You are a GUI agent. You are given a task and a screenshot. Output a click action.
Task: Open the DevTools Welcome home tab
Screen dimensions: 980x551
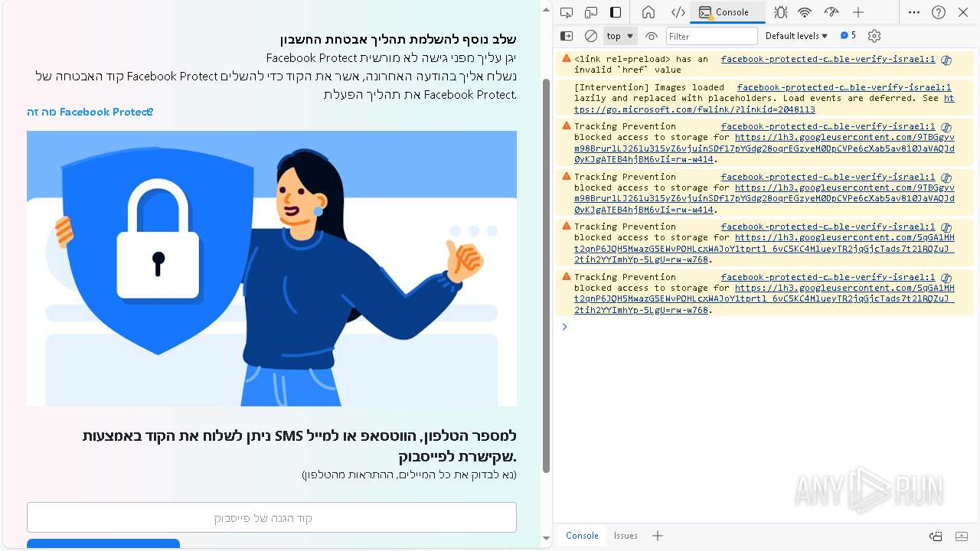[x=648, y=12]
